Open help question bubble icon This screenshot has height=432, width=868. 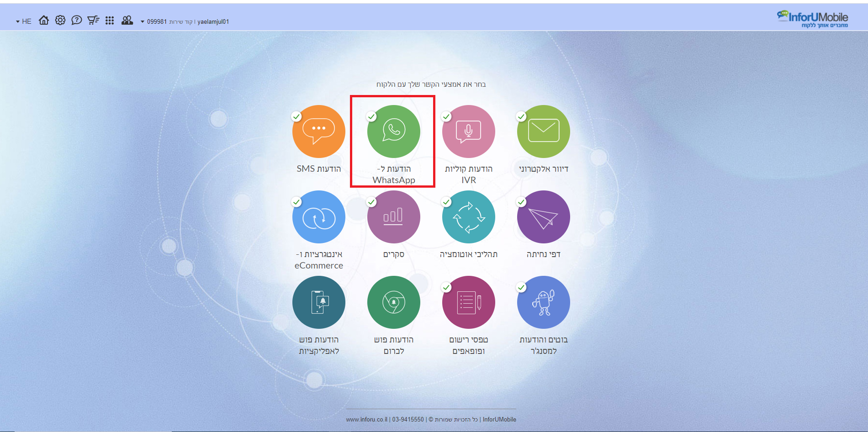tap(77, 20)
